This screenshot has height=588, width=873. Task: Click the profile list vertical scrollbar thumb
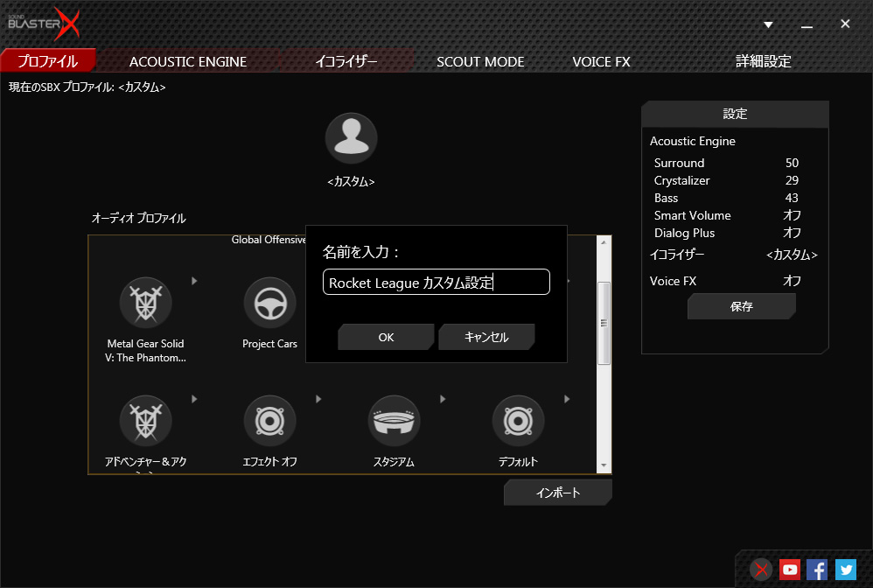604,322
